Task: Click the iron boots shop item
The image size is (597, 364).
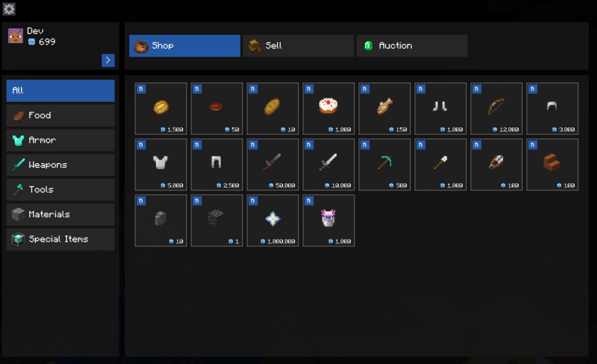Action: [440, 108]
